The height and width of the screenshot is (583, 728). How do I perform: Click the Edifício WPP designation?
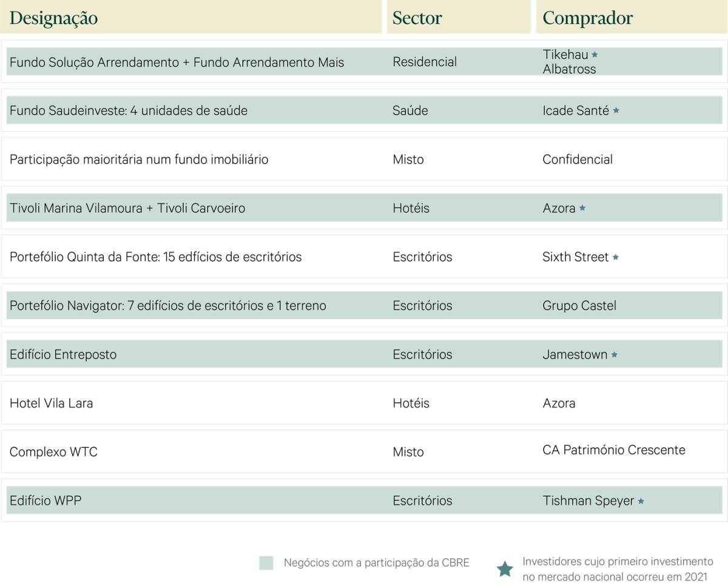tap(45, 501)
